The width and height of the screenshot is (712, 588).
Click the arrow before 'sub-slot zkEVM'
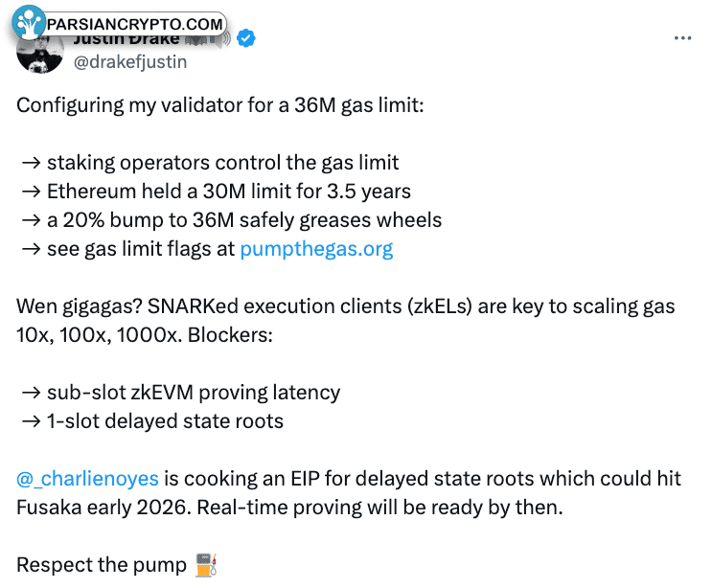pyautogui.click(x=32, y=393)
